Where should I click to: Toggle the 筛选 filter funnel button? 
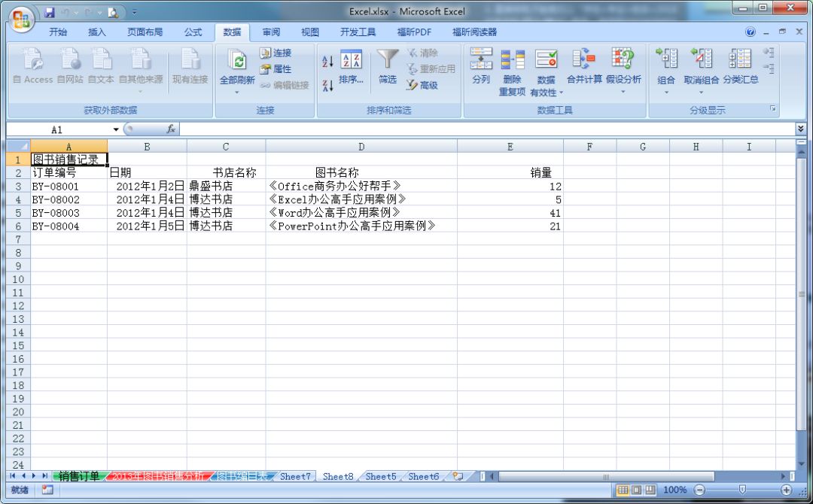388,65
